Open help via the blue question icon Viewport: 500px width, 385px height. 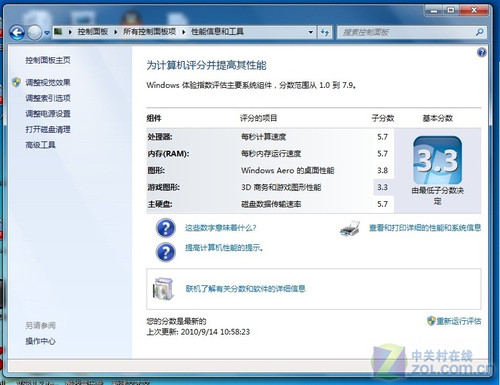tap(481, 52)
